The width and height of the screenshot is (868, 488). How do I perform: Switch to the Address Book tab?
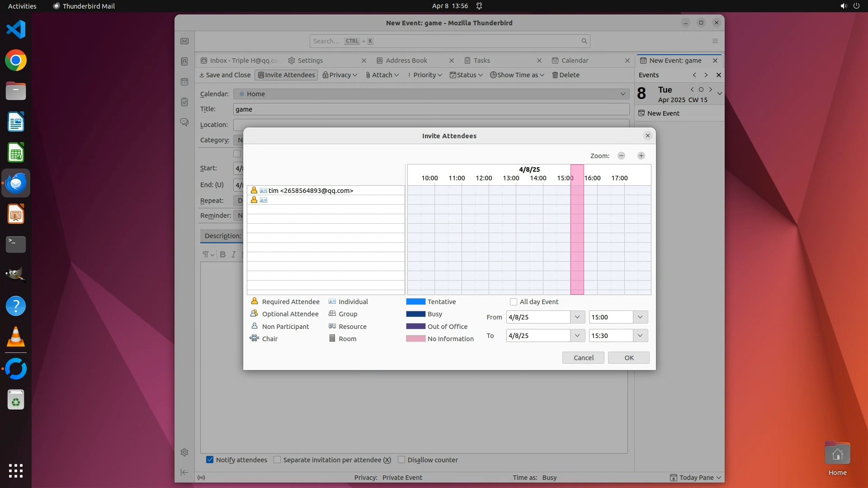406,61
